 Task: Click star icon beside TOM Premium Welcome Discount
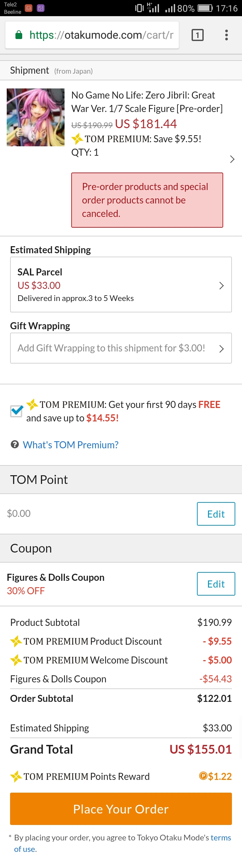coord(16,660)
